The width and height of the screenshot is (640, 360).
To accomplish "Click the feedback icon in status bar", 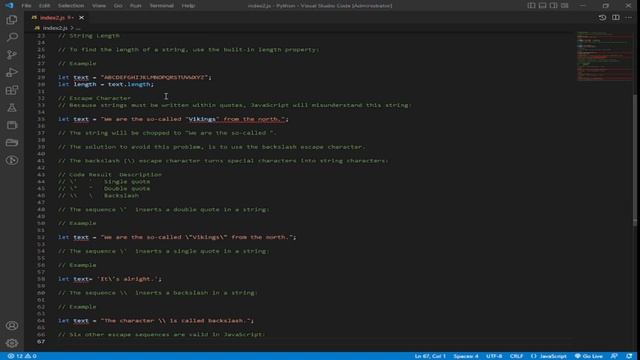I will point(614,356).
